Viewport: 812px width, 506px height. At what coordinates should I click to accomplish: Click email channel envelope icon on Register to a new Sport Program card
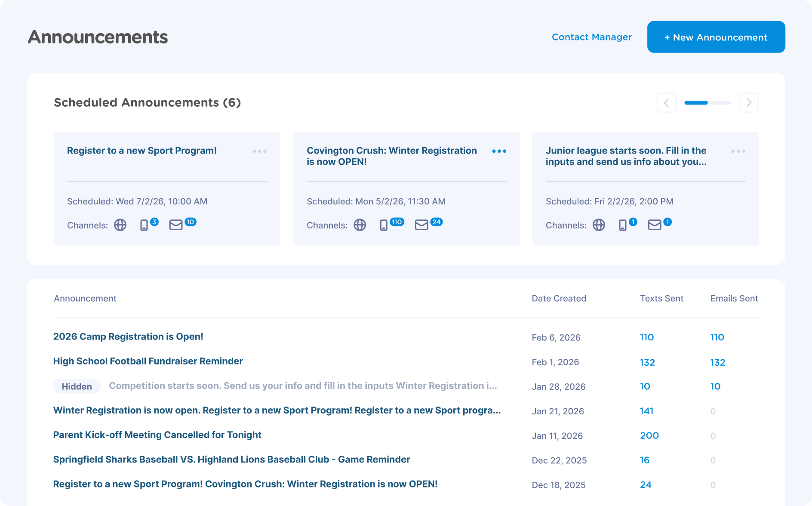tap(176, 225)
